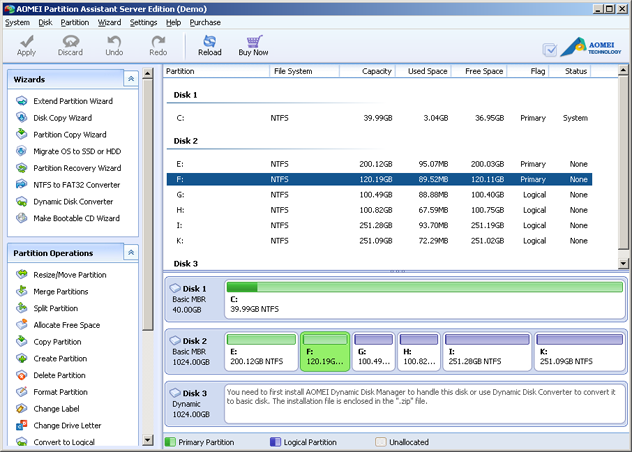Select H: partition block in Disk 2
This screenshot has width=632, height=452.
point(419,351)
